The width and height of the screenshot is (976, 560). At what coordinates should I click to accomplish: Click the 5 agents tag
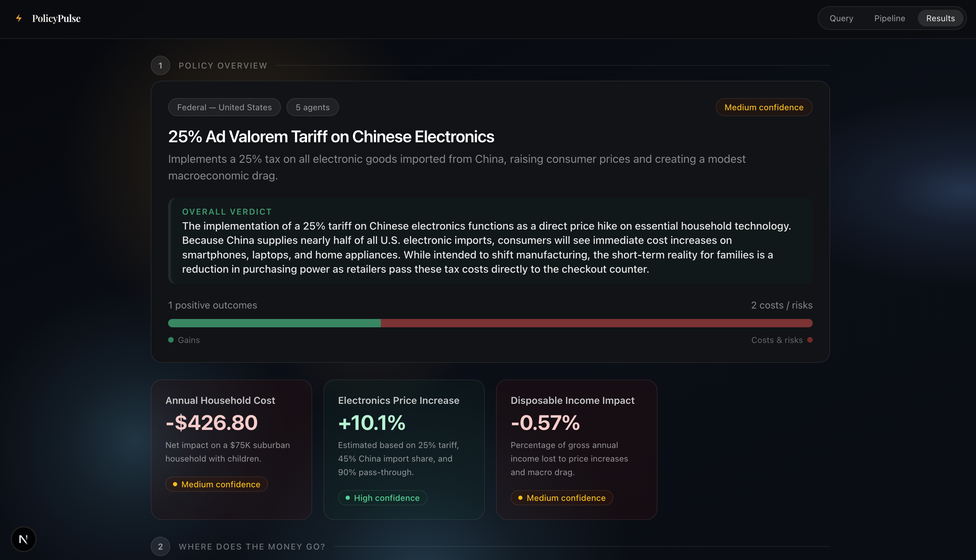click(x=313, y=107)
